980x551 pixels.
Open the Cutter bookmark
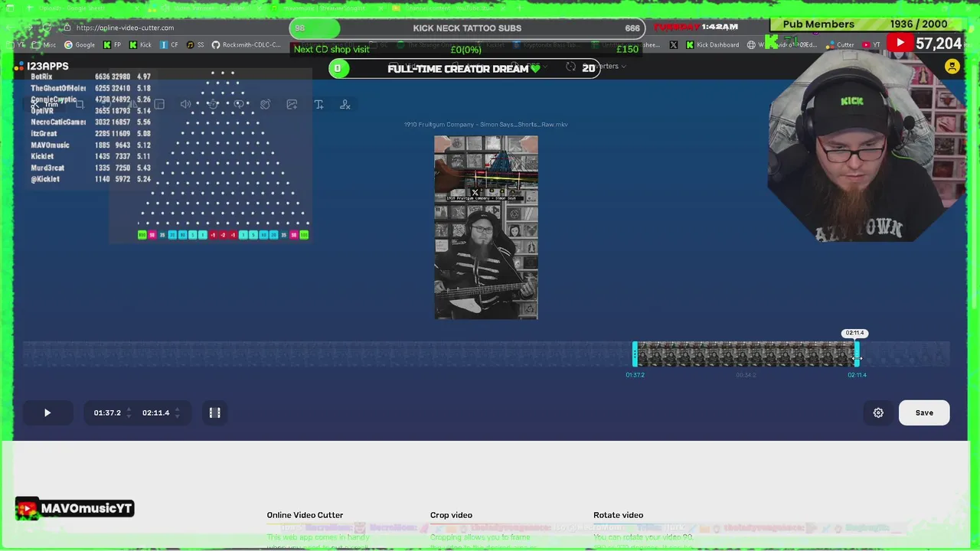point(840,45)
